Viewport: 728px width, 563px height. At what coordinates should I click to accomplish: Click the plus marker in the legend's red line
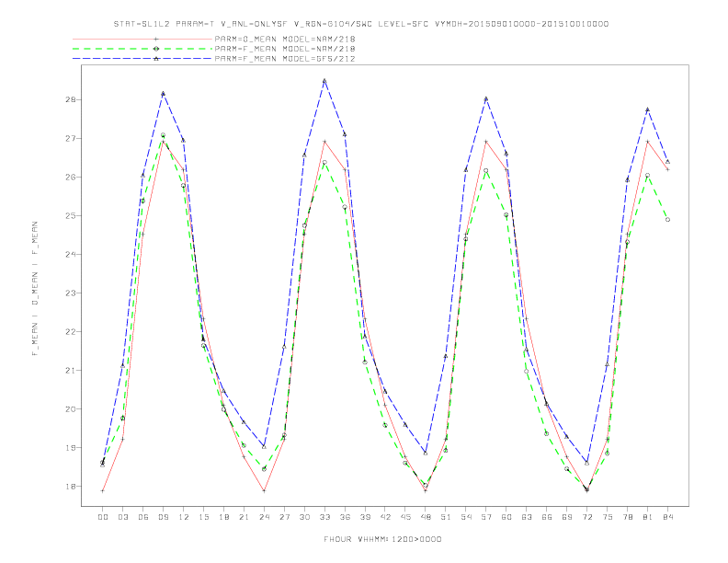[x=156, y=39]
